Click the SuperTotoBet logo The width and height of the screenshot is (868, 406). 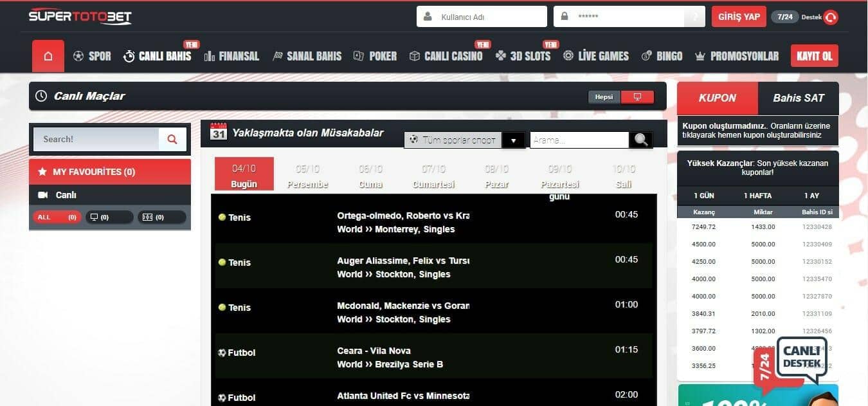pos(80,17)
